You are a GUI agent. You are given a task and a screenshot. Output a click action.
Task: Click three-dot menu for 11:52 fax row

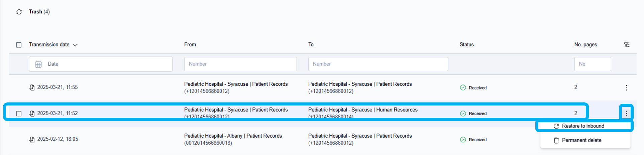click(x=626, y=113)
